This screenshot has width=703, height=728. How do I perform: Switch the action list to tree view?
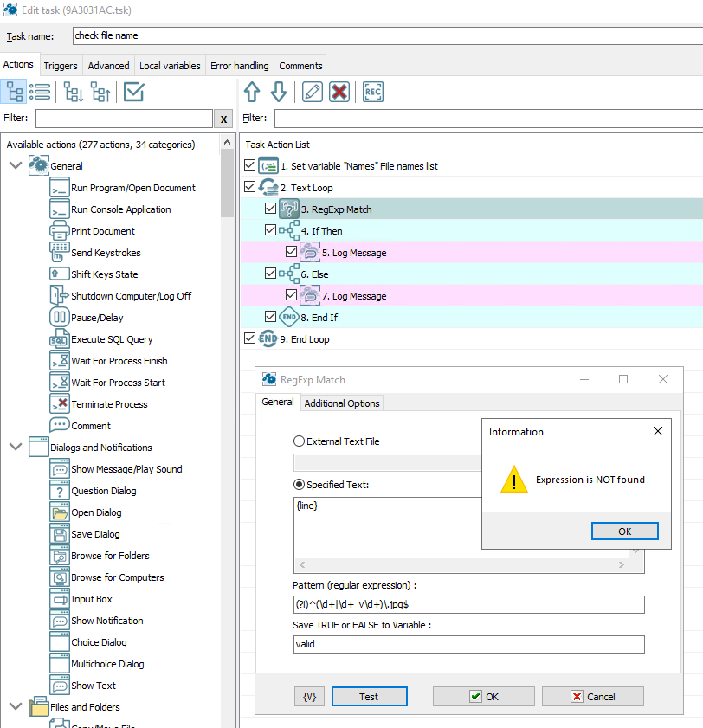pos(14,92)
